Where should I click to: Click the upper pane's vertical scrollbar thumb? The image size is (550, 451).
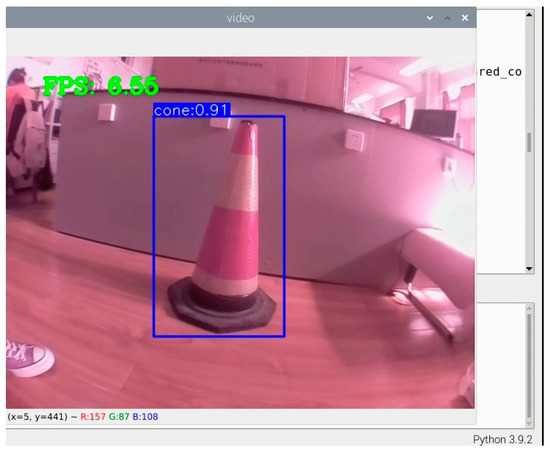pyautogui.click(x=529, y=142)
